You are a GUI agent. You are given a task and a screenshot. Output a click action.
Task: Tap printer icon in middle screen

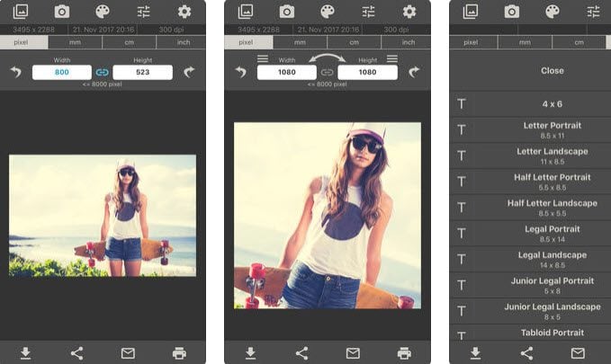[404, 353]
